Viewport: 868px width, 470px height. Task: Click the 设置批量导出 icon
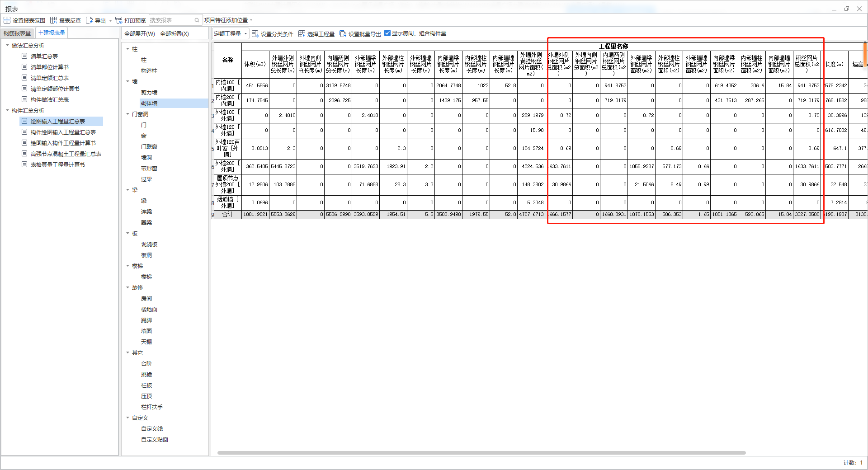(x=343, y=34)
